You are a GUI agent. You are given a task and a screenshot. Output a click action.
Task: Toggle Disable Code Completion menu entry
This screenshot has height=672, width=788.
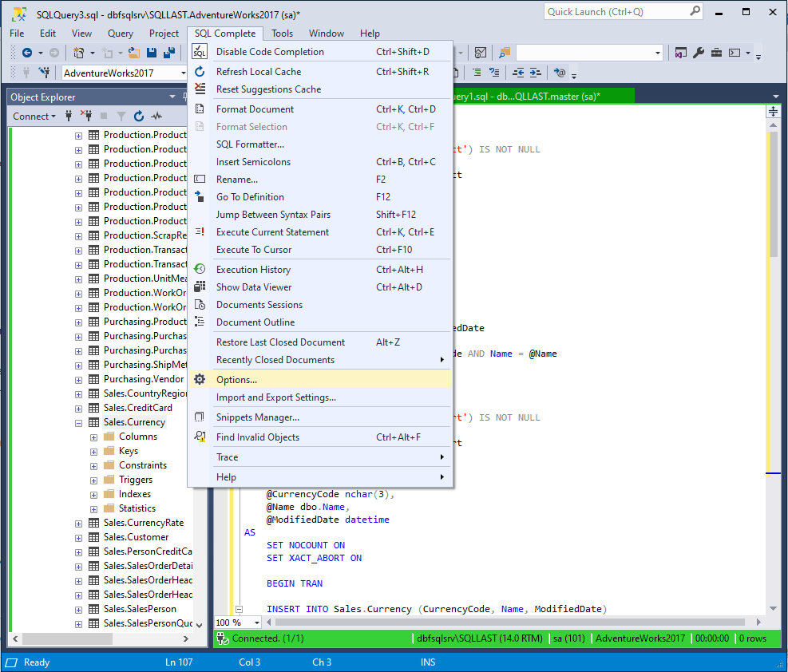[270, 52]
